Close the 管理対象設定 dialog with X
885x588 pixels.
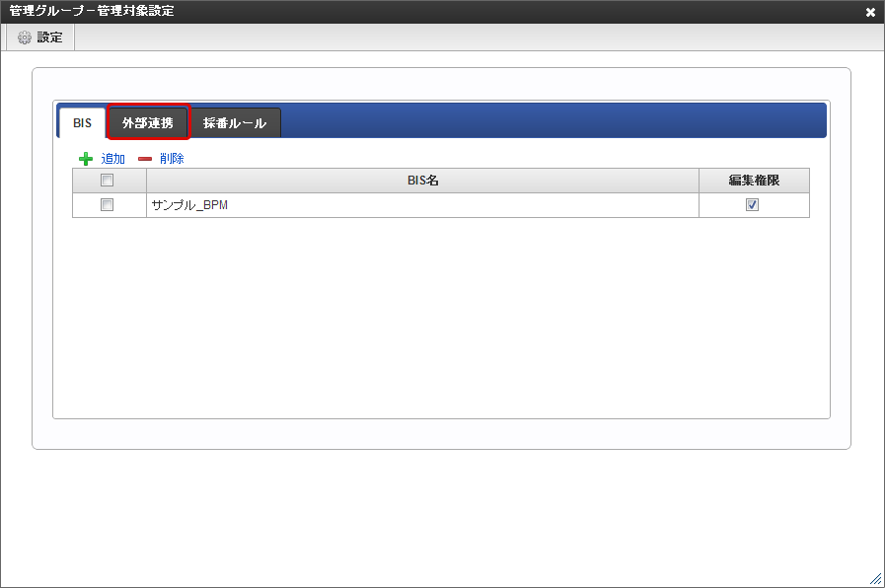(870, 12)
